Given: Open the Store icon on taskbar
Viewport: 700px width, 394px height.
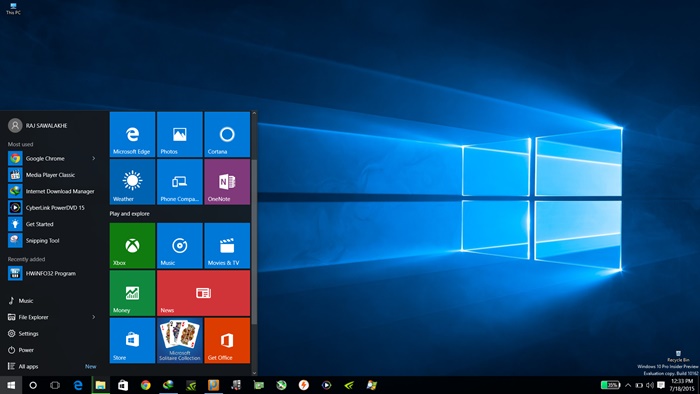Looking at the screenshot, I should (x=123, y=385).
